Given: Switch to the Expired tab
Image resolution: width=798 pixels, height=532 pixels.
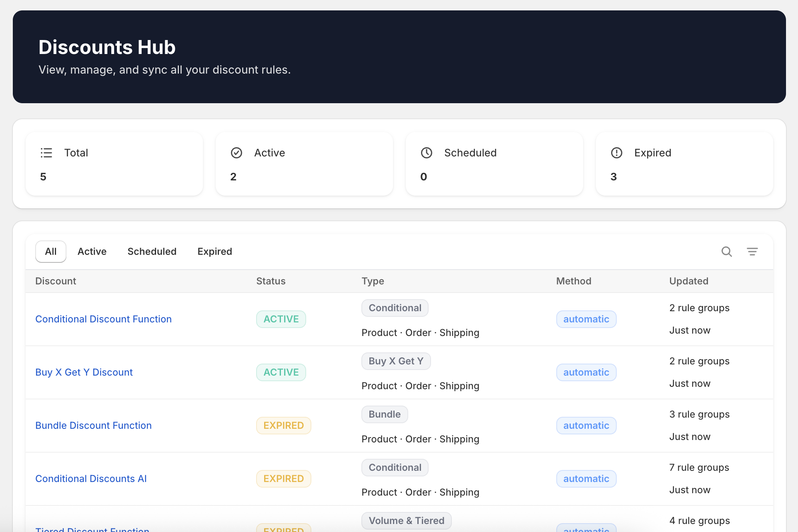Looking at the screenshot, I should coord(215,251).
